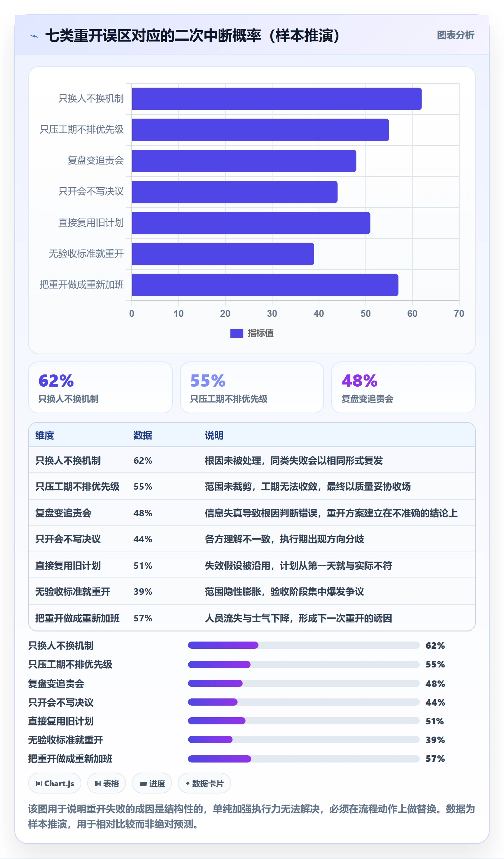Click the 只开会不写决议 44% progress bar
Viewport: 504px width, 859px height.
coord(304,702)
